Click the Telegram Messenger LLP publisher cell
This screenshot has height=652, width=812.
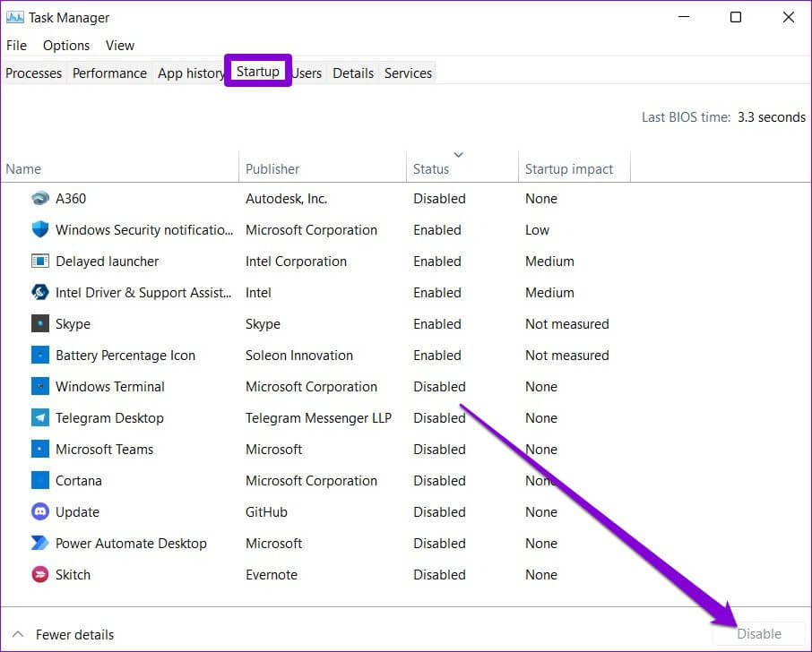pos(318,418)
